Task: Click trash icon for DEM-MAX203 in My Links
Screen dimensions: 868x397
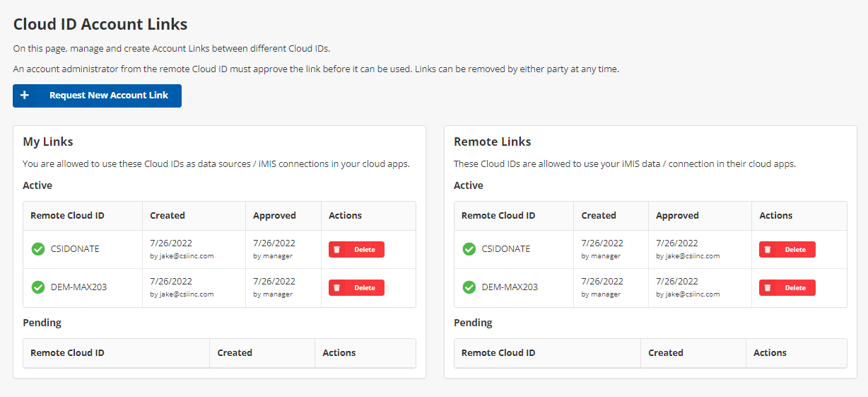Action: [337, 288]
